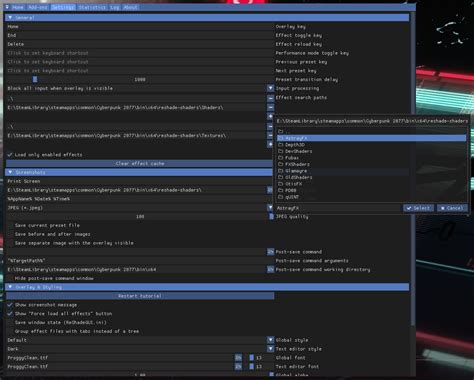Select the OldShaders folder
474x380 pixels.
(x=371, y=177)
